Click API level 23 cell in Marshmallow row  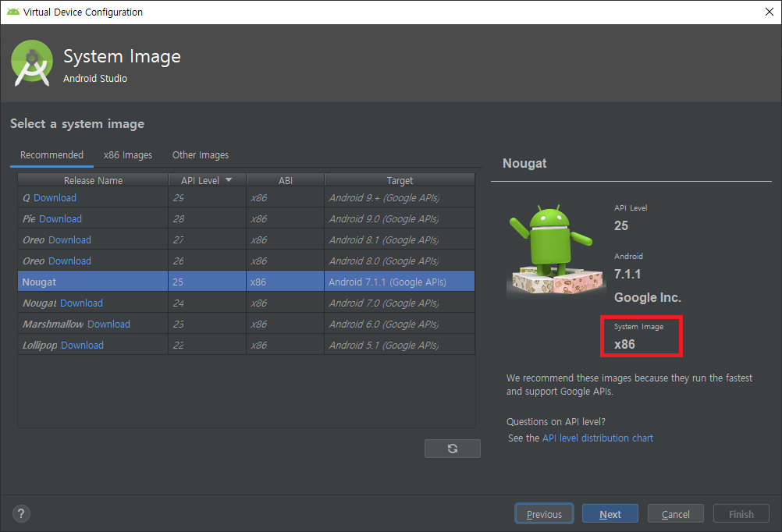click(207, 324)
